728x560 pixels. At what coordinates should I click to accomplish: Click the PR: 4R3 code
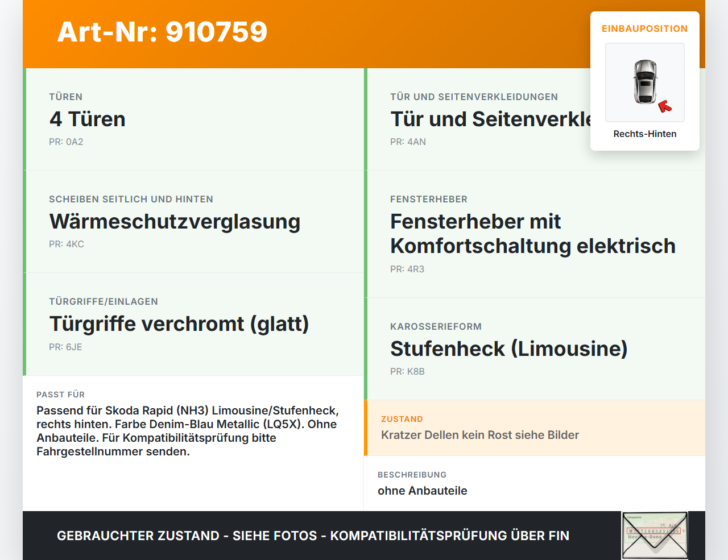coord(407,269)
